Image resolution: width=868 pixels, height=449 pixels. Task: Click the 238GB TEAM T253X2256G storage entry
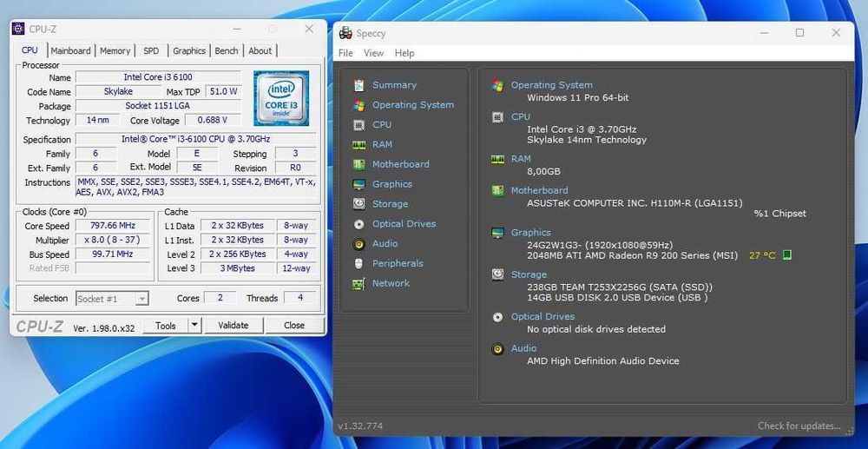point(620,287)
